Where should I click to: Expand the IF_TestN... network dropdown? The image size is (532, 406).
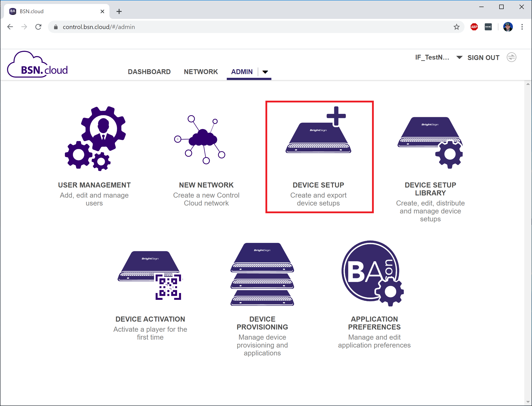tap(459, 58)
